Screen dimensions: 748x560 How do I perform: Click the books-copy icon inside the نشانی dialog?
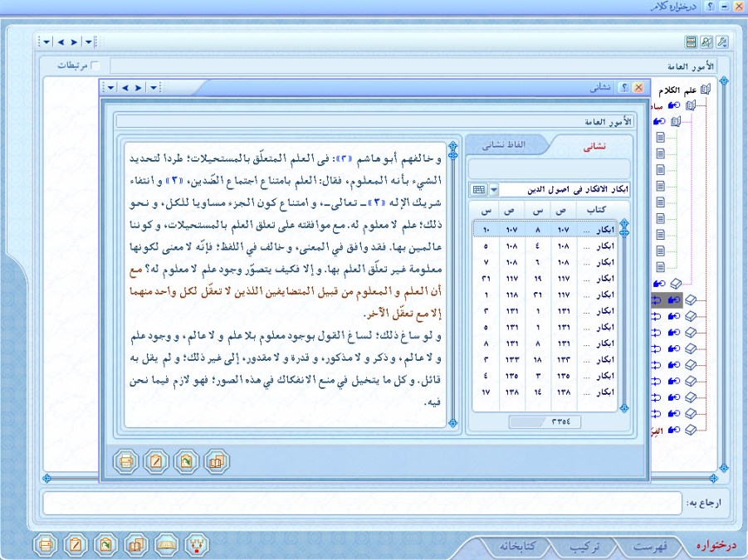coord(217,460)
